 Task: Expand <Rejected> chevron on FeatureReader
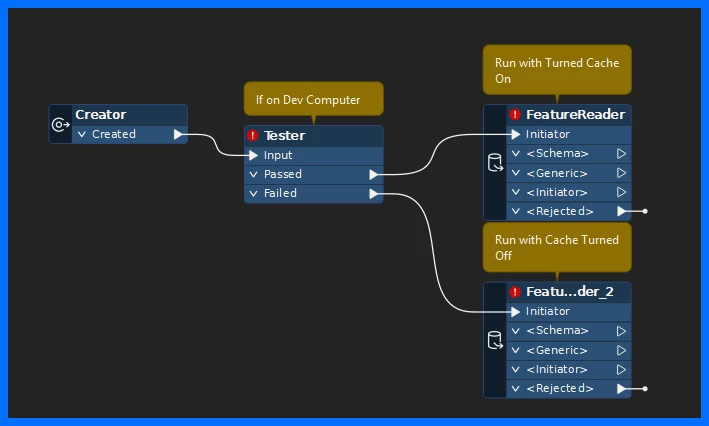tap(515, 211)
